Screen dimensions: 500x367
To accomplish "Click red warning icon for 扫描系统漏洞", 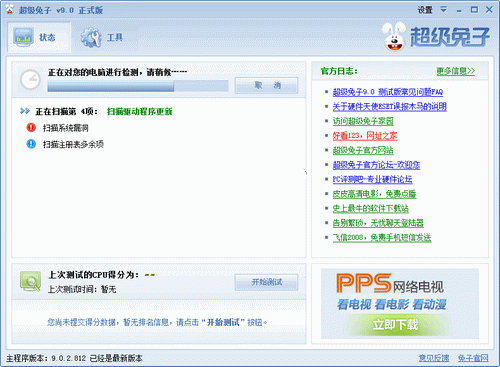I will [31, 127].
